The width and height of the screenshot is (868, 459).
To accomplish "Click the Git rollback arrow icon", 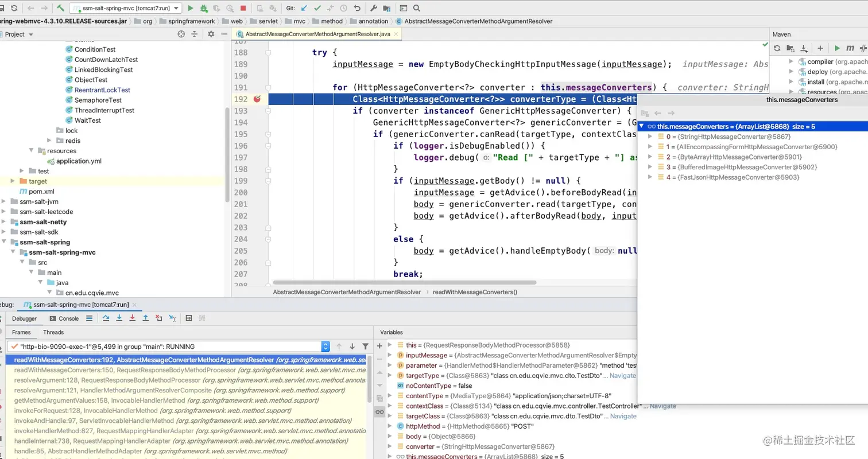I will click(356, 8).
